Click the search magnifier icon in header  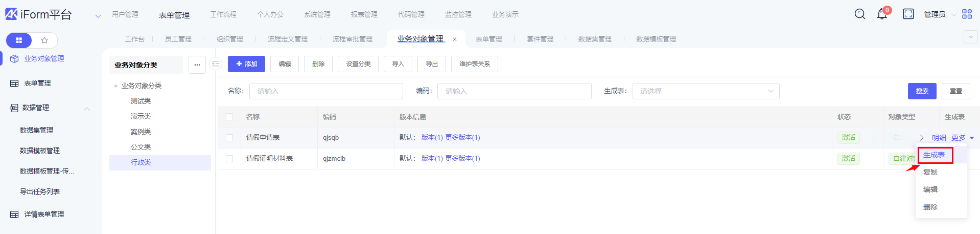(x=860, y=14)
